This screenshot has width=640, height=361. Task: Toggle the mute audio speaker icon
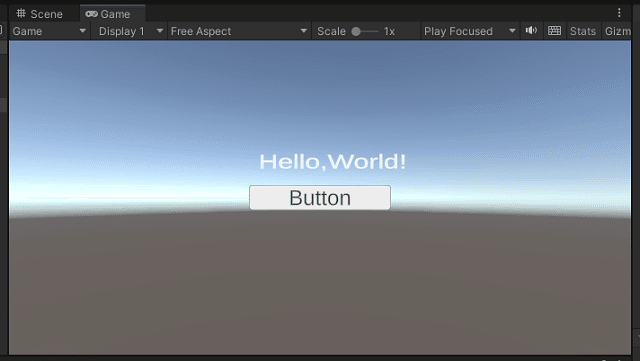(531, 31)
